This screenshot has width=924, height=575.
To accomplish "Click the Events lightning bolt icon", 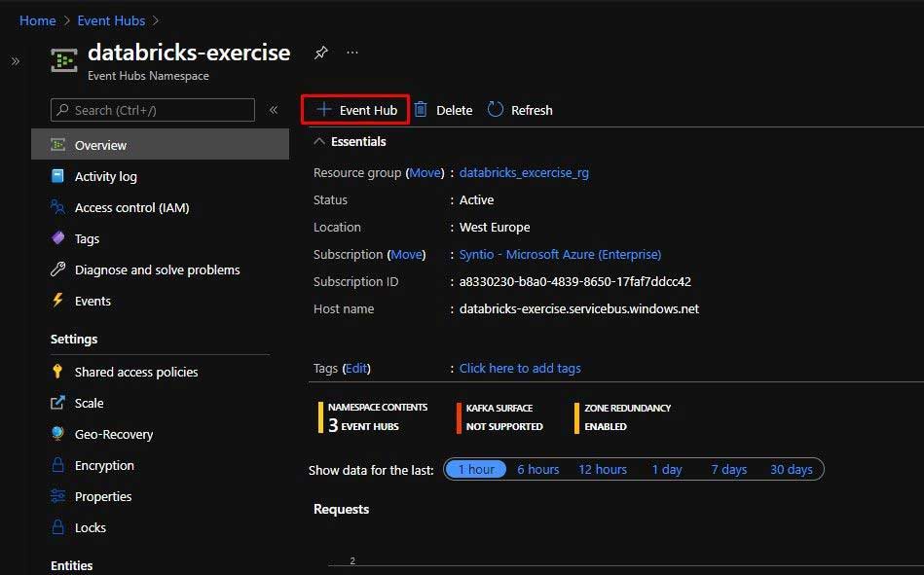I will [57, 300].
